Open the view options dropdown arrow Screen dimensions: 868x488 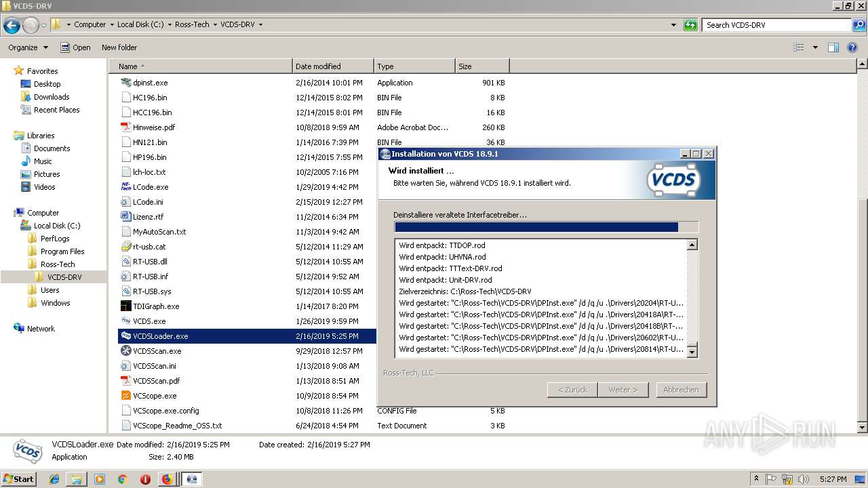pyautogui.click(x=815, y=47)
